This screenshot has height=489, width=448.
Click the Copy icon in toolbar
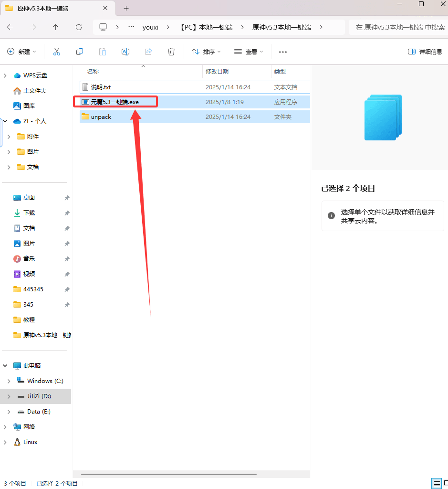pos(80,52)
